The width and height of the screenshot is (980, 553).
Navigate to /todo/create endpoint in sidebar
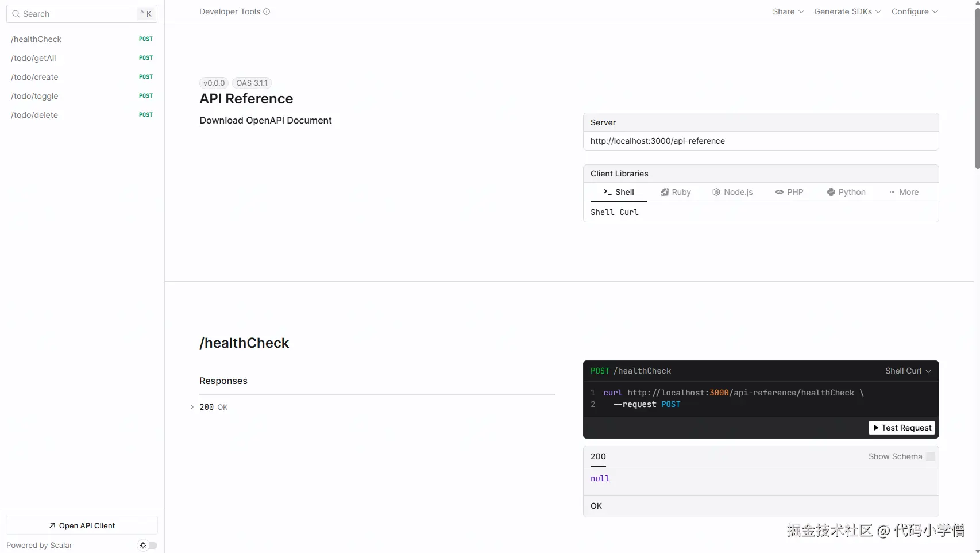click(34, 77)
